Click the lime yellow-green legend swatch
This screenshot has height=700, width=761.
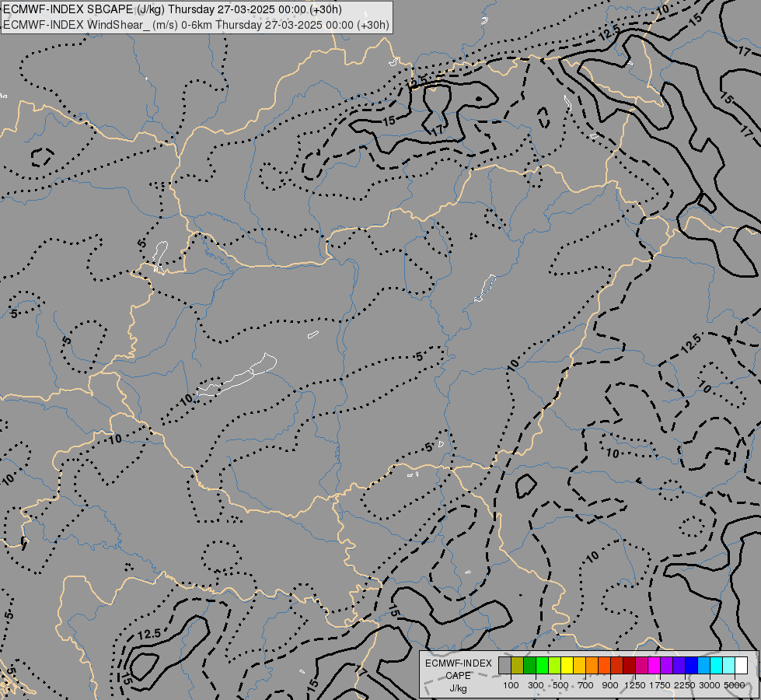click(x=554, y=666)
